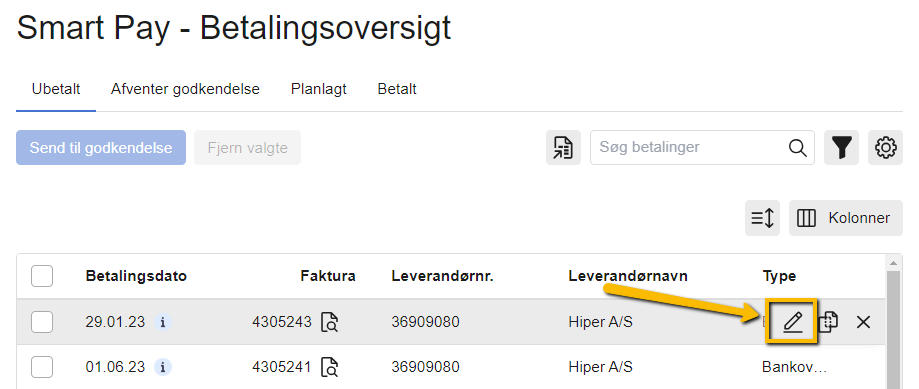Click the magnifier icon in search box

coord(797,148)
